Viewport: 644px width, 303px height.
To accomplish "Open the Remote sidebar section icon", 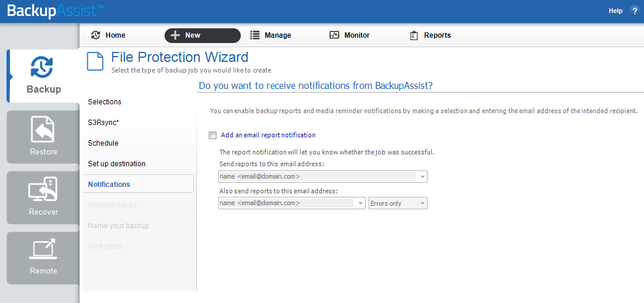I will click(x=42, y=249).
